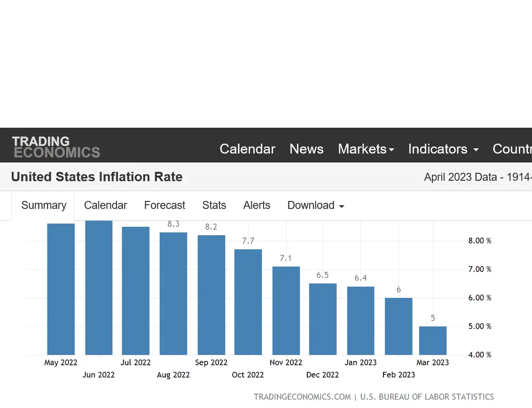The width and height of the screenshot is (532, 408).
Task: Open News in the top navigation bar
Action: tap(306, 149)
